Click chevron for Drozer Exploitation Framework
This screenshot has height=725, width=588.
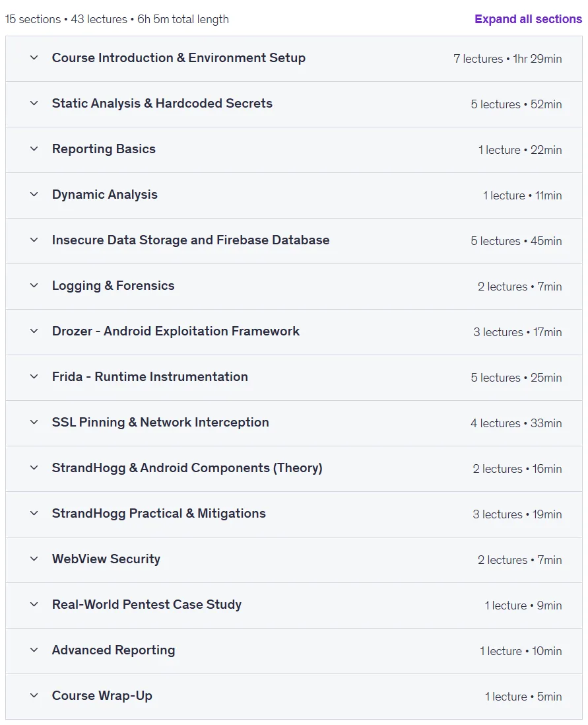coord(34,331)
